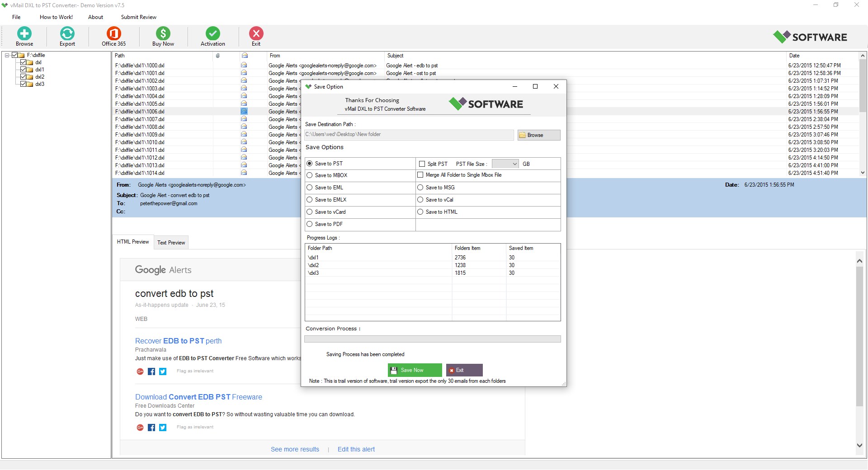
Task: Click the dxl1 folder icon in the tree
Action: (30, 70)
